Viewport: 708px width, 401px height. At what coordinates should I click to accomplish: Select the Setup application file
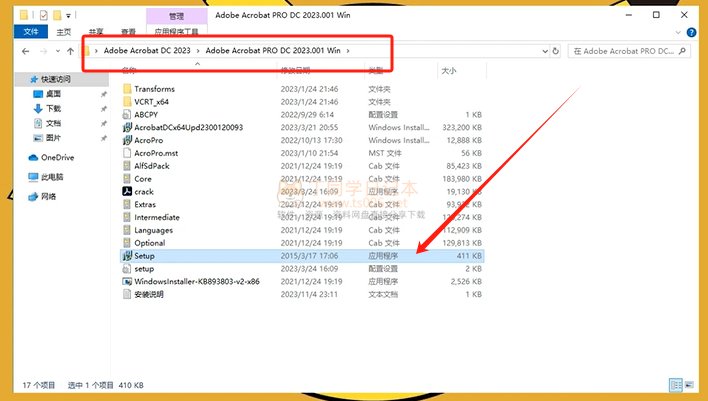[x=144, y=256]
